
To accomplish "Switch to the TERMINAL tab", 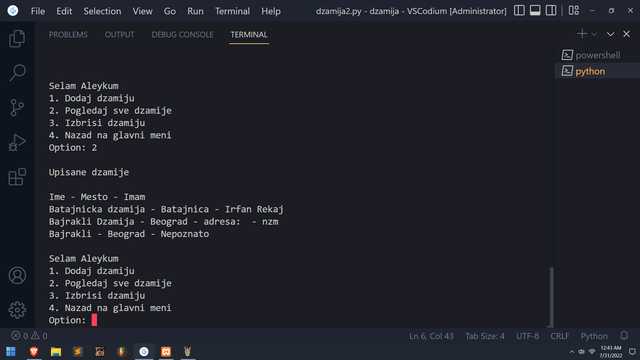I will click(249, 35).
